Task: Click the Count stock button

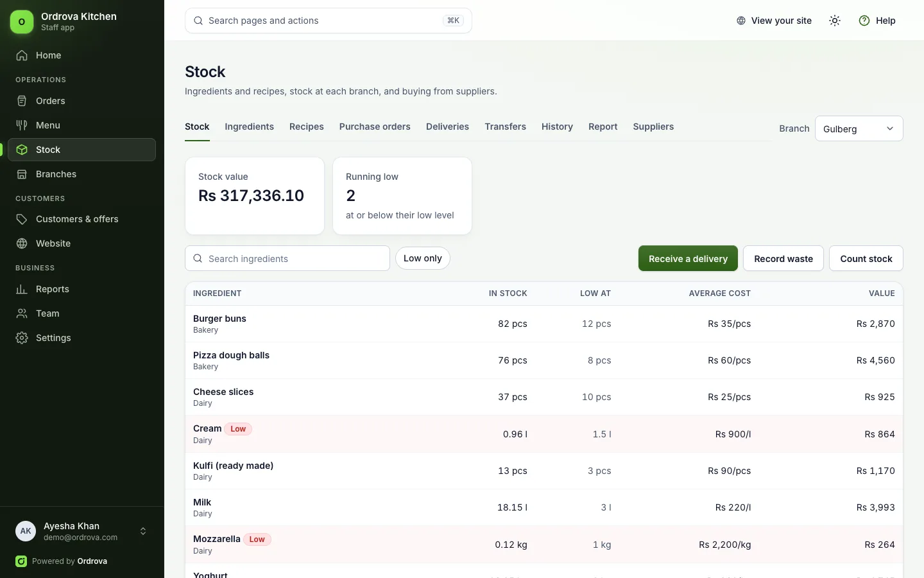Action: tap(866, 258)
